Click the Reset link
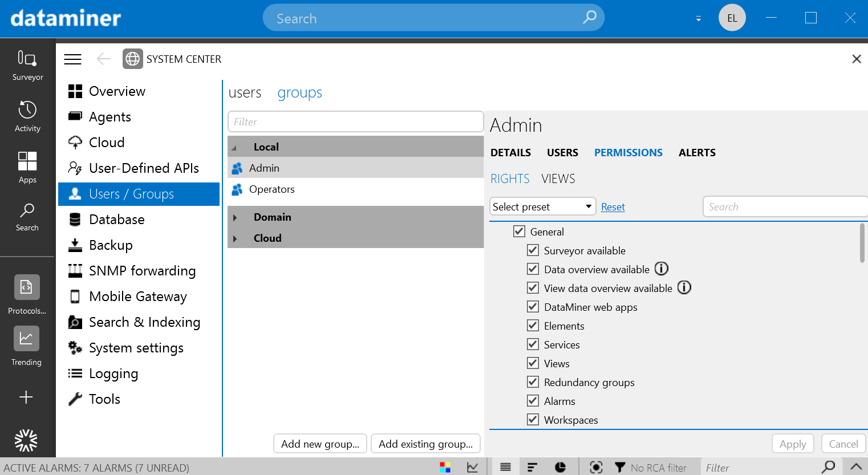Viewport: 868px width, 475px height. [x=613, y=207]
